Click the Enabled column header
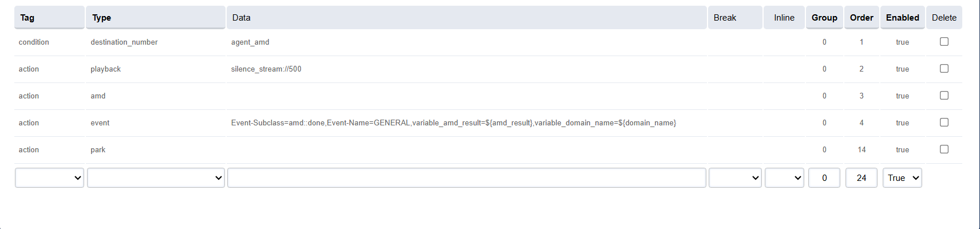 point(902,18)
